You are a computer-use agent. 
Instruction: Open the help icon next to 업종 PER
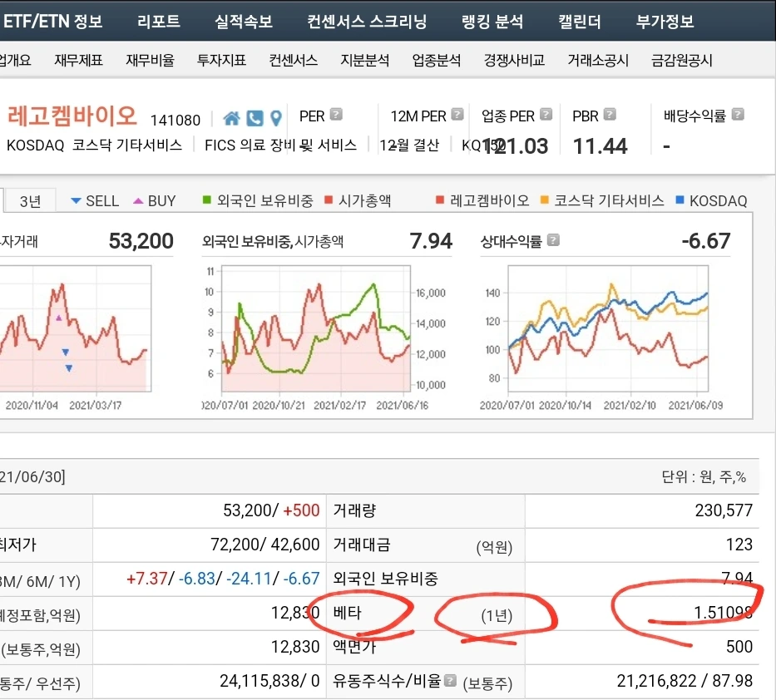click(546, 114)
